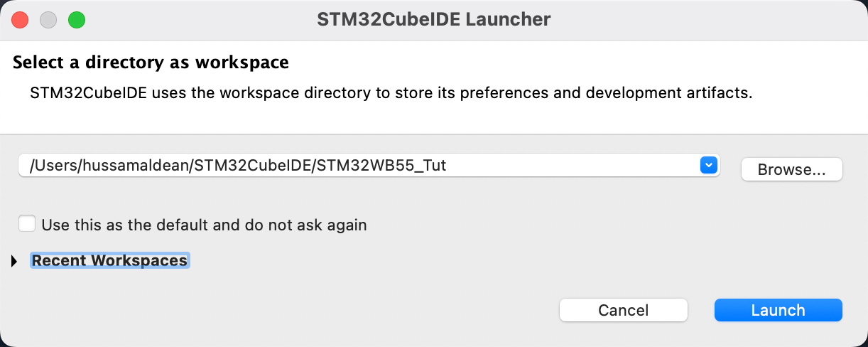Viewport: 868px width, 347px height.
Task: Click the STM32WB55_Tut folder name in path
Action: [381, 166]
